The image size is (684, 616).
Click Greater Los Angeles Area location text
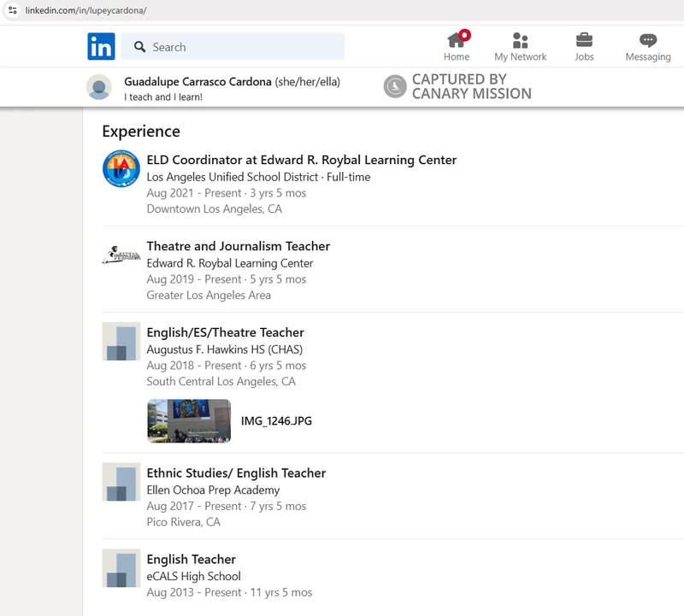(209, 295)
